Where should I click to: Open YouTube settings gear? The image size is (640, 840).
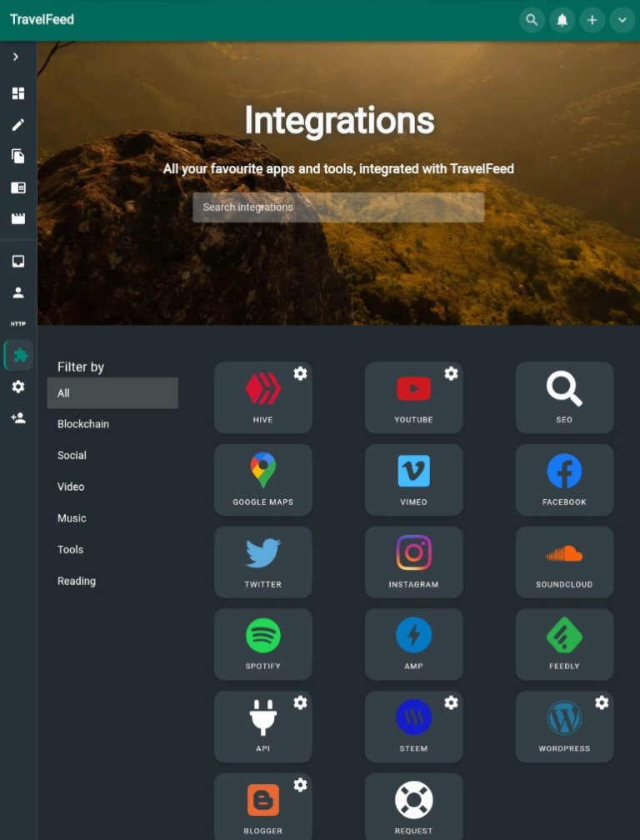[x=451, y=373]
